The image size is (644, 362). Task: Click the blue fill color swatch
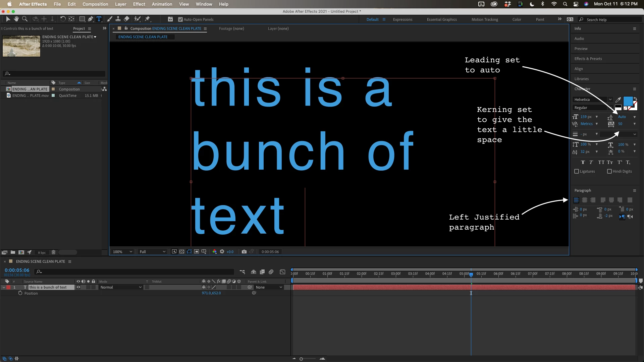click(x=628, y=101)
